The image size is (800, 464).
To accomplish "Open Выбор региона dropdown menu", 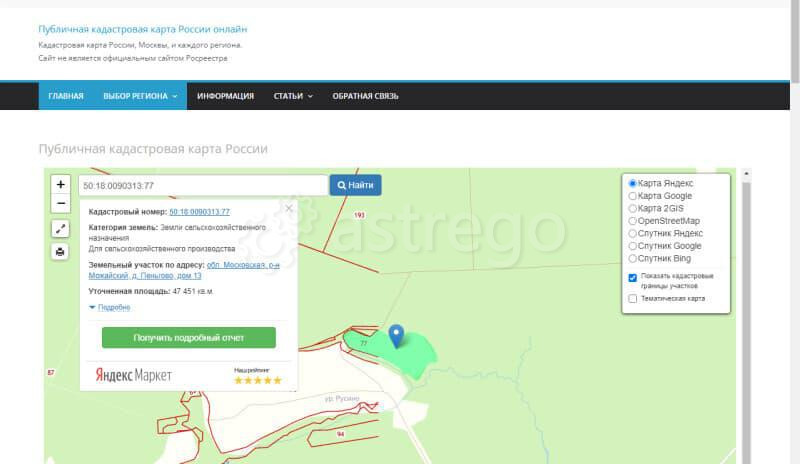I will tap(140, 96).
